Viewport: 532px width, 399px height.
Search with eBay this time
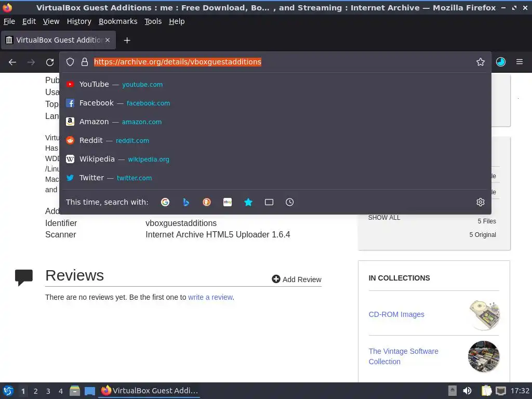pos(228,202)
